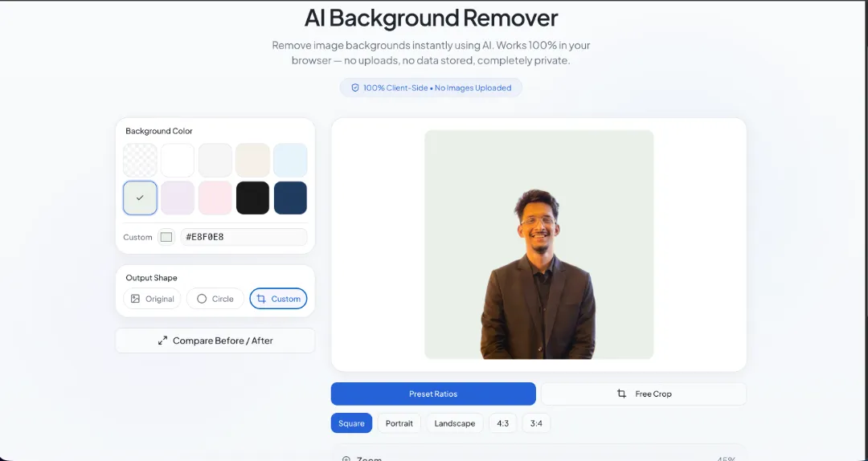Click the crop icon beside Free Crop
868x461 pixels.
(621, 394)
